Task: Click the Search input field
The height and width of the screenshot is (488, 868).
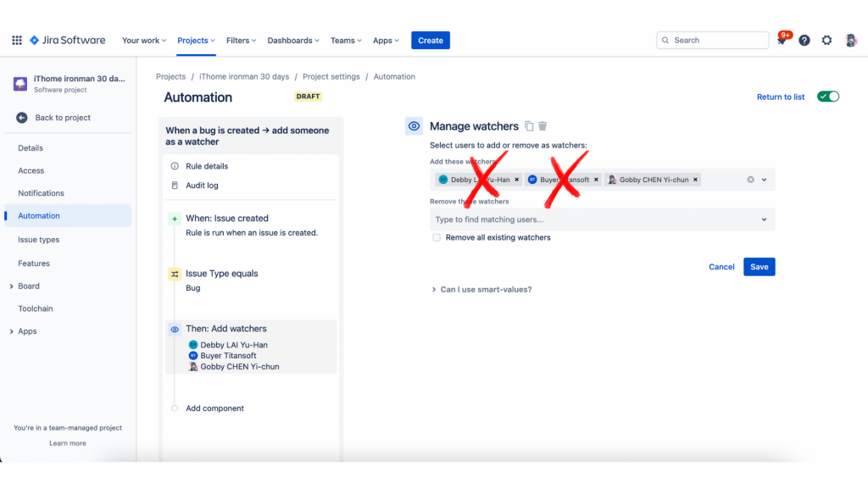Action: pyautogui.click(x=712, y=41)
